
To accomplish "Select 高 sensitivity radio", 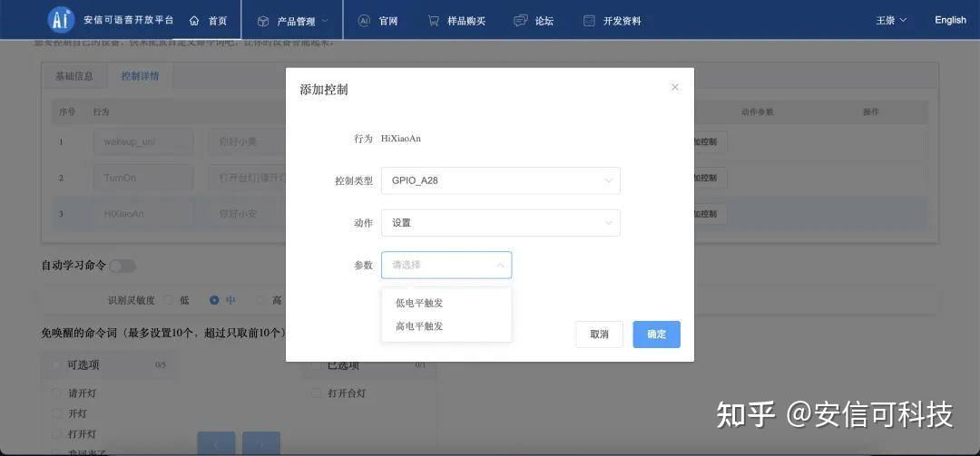I will tap(260, 300).
